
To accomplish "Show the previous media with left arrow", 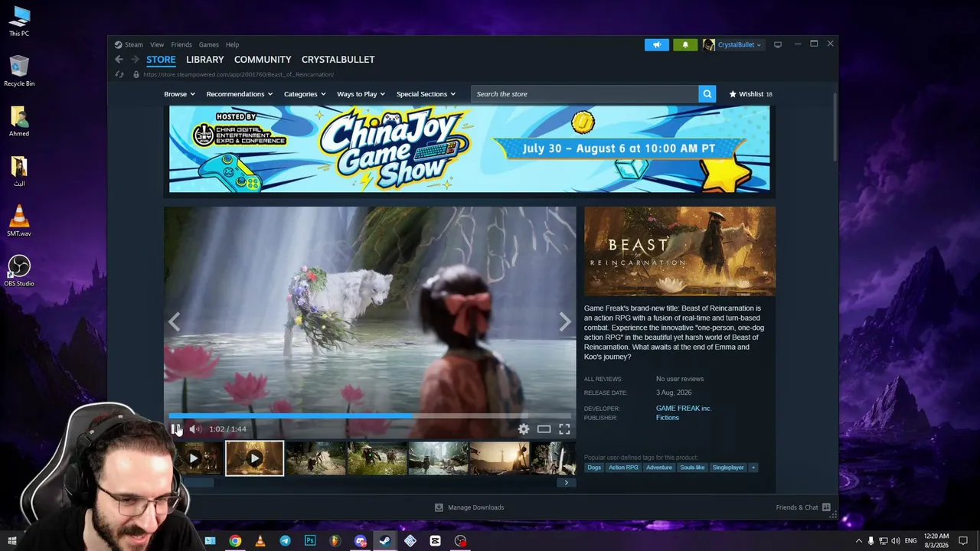I will [175, 322].
